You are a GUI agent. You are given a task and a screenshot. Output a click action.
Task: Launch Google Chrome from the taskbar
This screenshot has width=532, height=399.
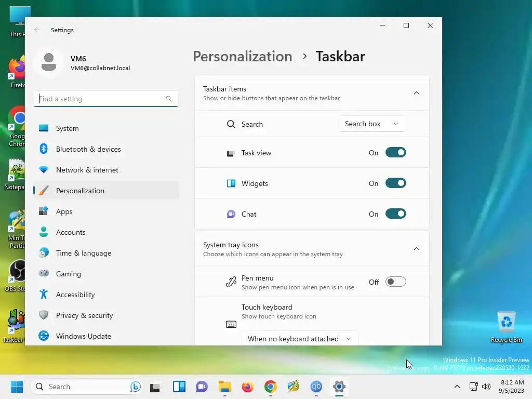(270, 387)
